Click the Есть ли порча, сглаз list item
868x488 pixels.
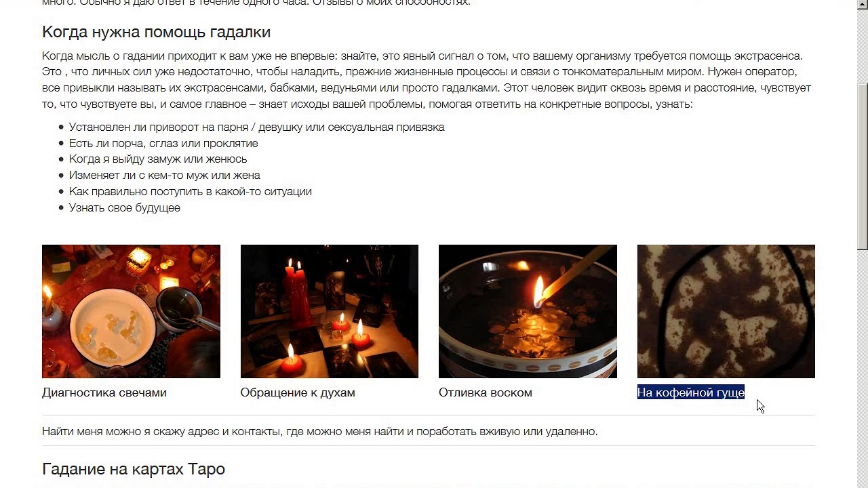pos(163,143)
